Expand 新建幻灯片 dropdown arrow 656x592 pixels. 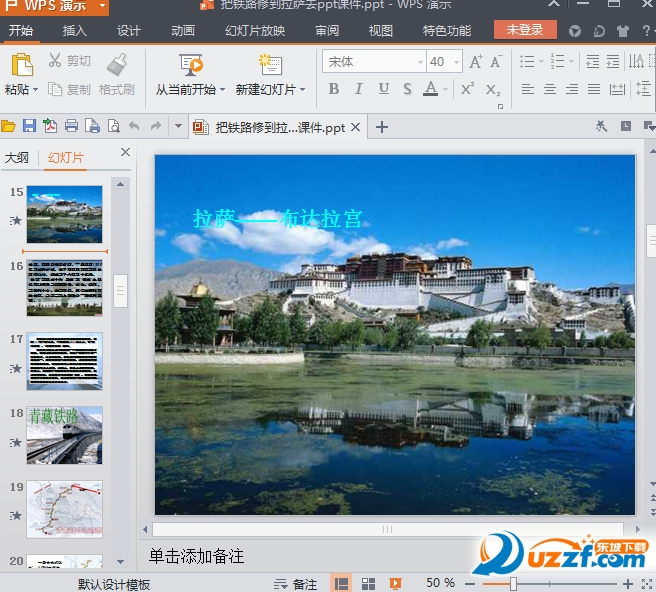pyautogui.click(x=302, y=90)
